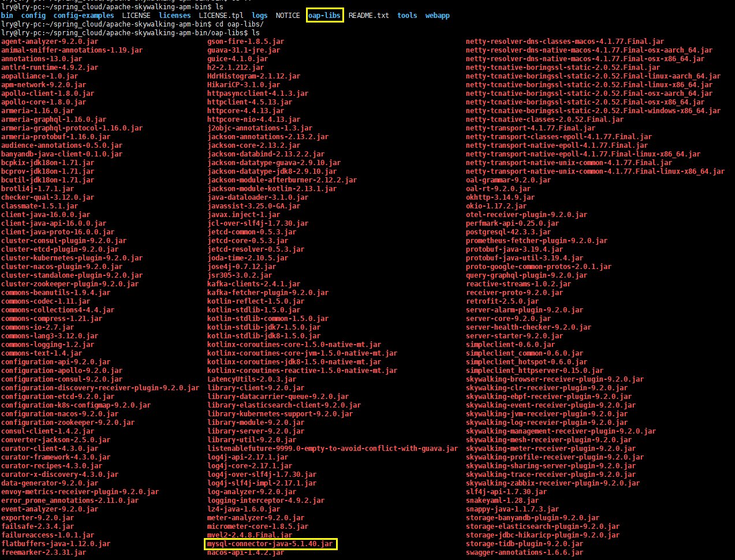The height and width of the screenshot is (560, 735).
Task: Select mysql-connector-java-5.1.40.jar
Action: [x=270, y=544]
